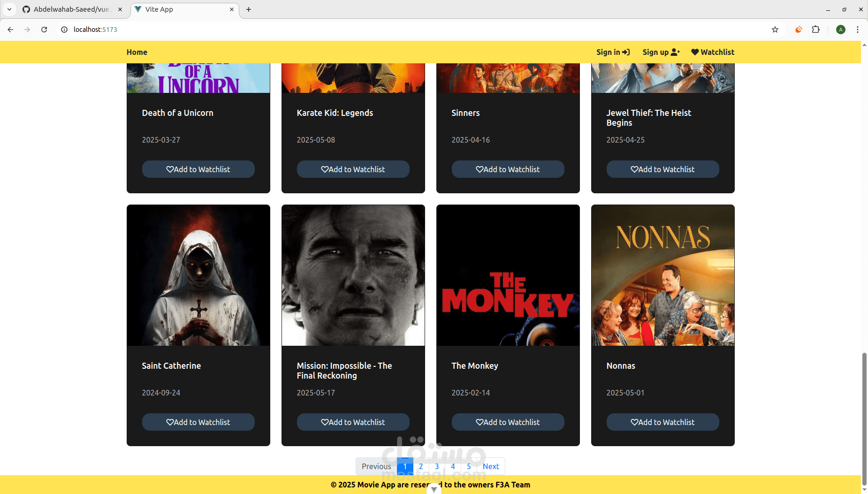Add Saint Catherine to watchlist
This screenshot has height=494, width=868.
coord(198,422)
